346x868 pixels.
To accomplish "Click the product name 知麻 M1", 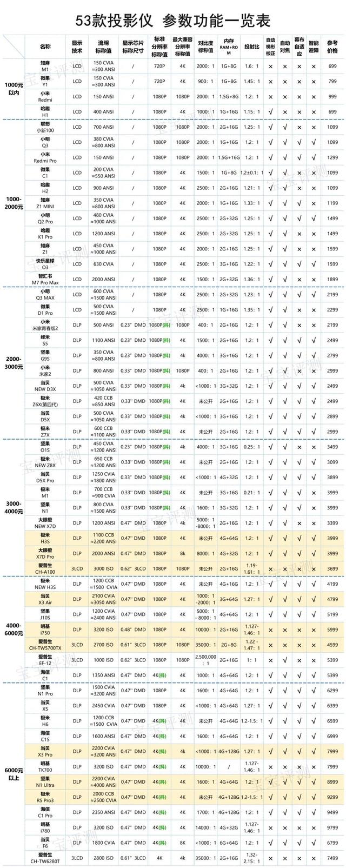I will 45,66.
